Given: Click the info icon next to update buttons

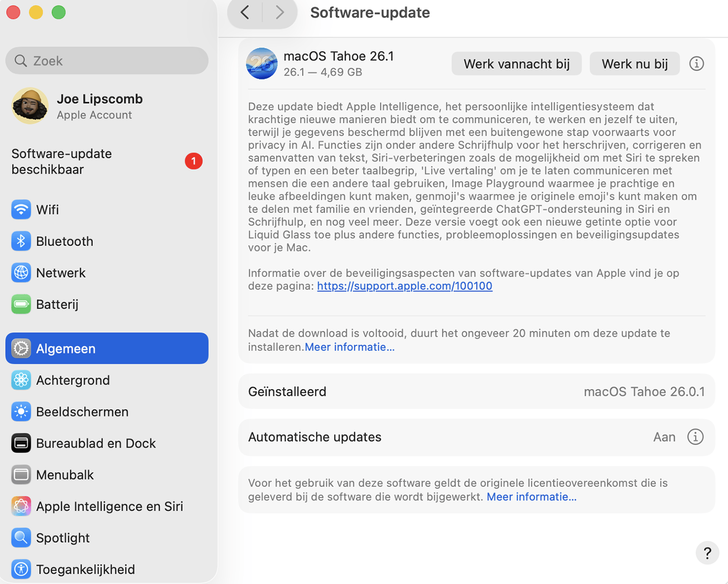Looking at the screenshot, I should tap(697, 63).
